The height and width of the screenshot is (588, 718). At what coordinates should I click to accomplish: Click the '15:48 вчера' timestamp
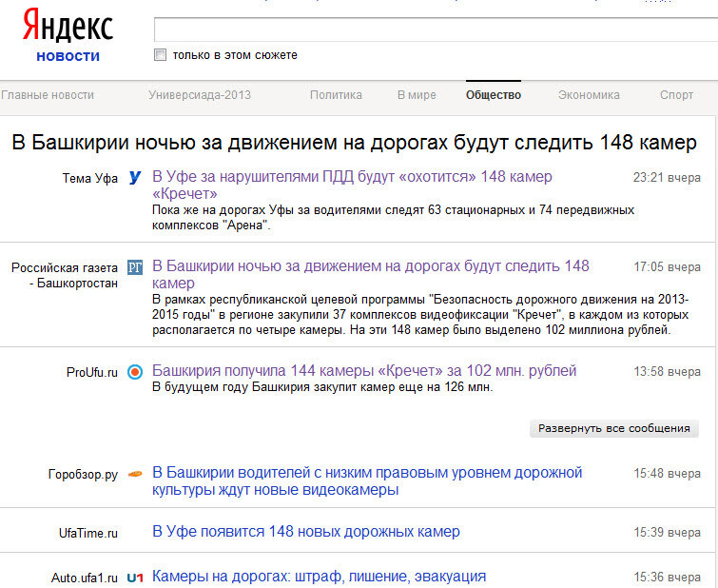[x=667, y=474]
